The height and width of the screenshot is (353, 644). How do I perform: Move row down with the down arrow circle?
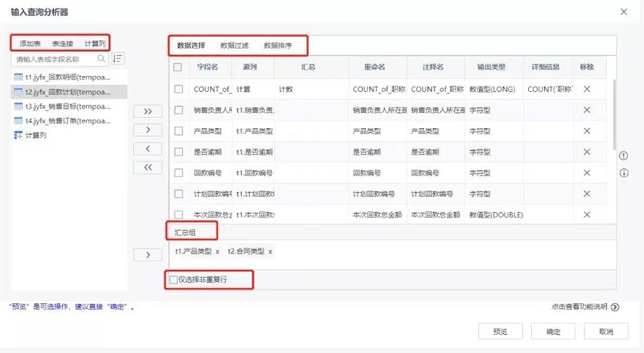click(x=624, y=173)
